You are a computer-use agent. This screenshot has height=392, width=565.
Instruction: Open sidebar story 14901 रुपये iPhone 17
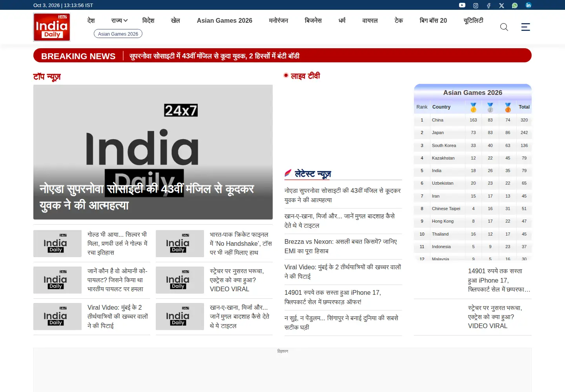coord(499,280)
